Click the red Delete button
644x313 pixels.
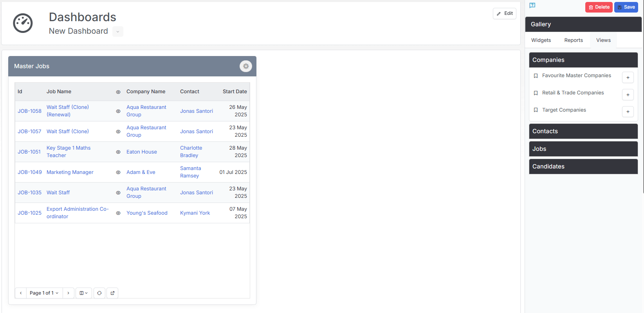click(599, 7)
